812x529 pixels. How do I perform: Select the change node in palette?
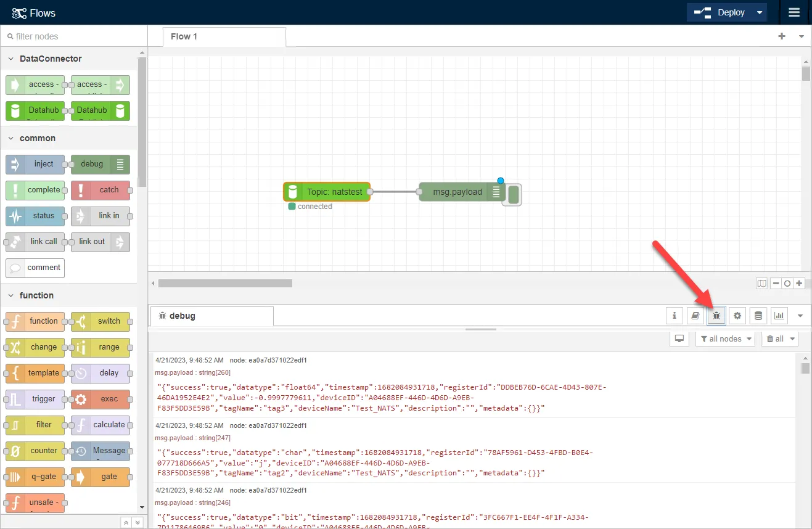35,347
